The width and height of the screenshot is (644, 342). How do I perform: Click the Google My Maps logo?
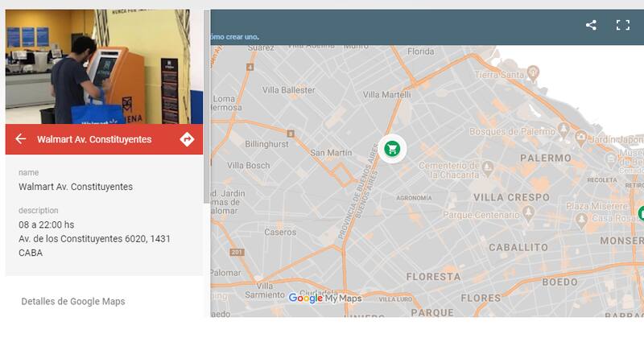324,299
